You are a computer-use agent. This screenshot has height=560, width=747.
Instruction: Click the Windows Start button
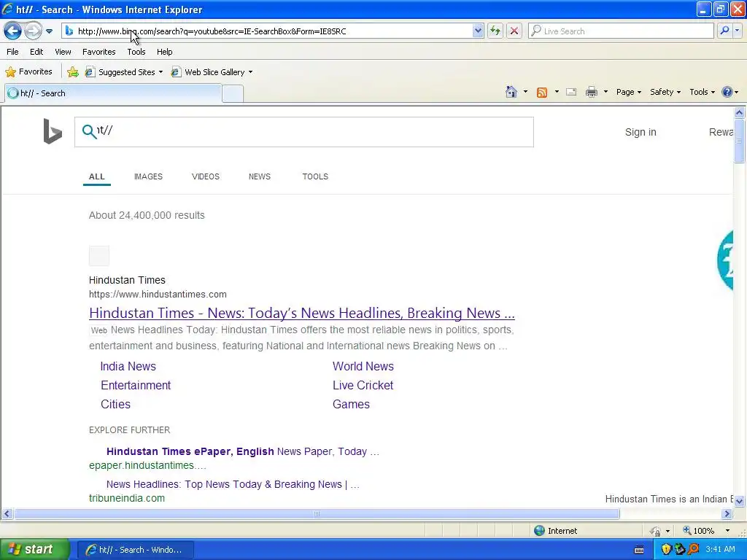pyautogui.click(x=34, y=549)
